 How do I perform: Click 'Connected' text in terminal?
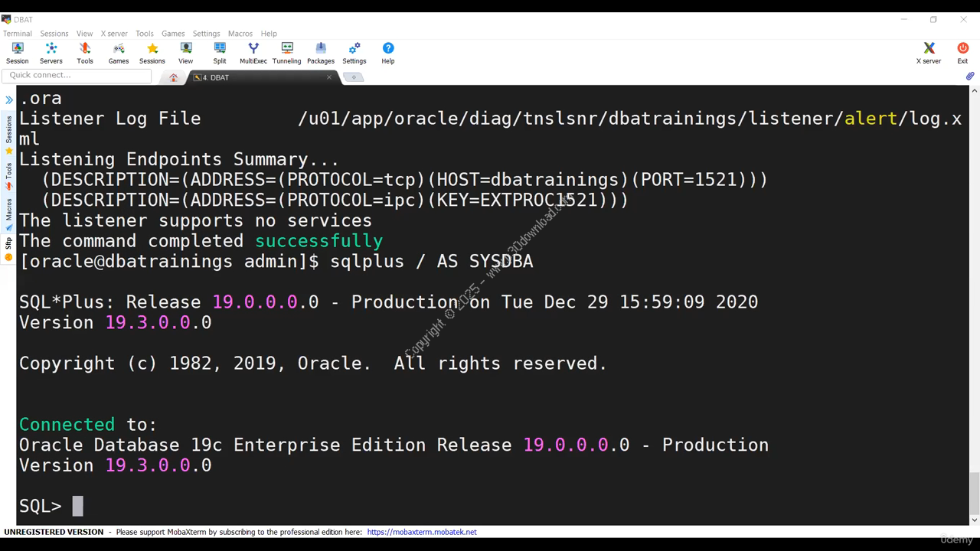(x=67, y=424)
